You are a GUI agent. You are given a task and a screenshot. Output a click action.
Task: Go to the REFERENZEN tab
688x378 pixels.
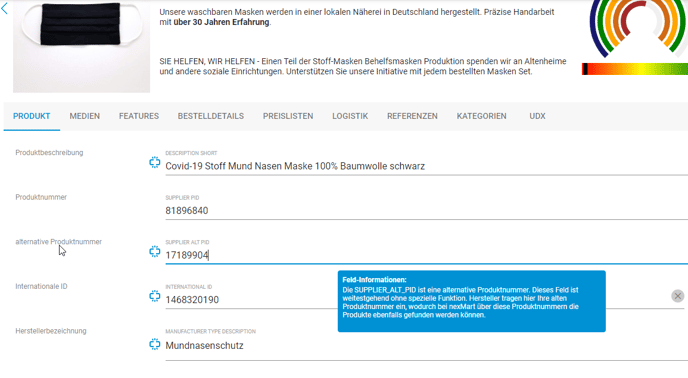pyautogui.click(x=412, y=116)
